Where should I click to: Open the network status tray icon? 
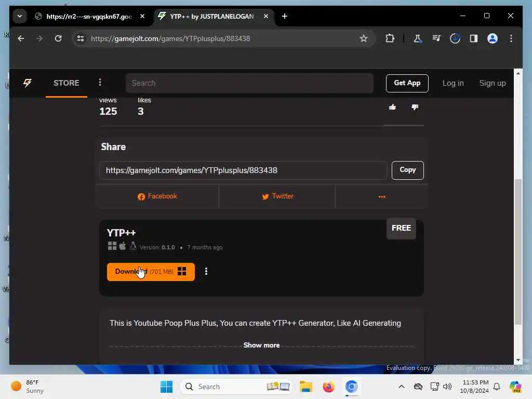point(434,387)
